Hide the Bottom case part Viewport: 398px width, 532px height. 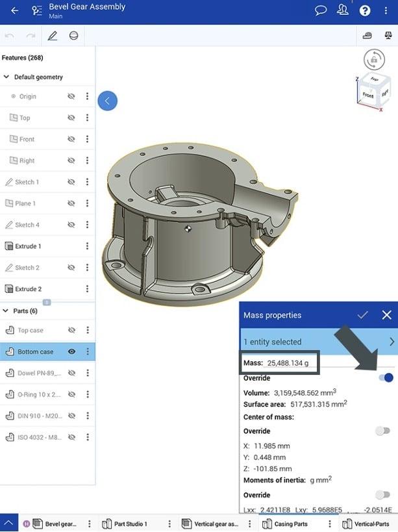71,351
